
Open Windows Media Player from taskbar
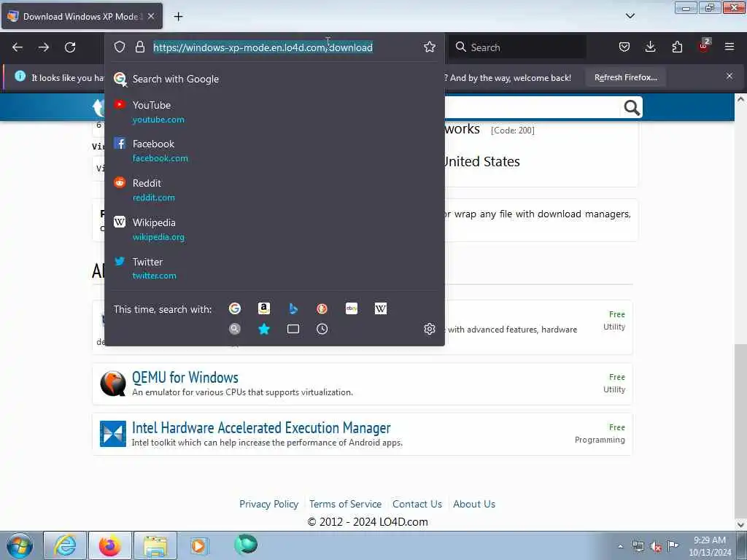(199, 545)
